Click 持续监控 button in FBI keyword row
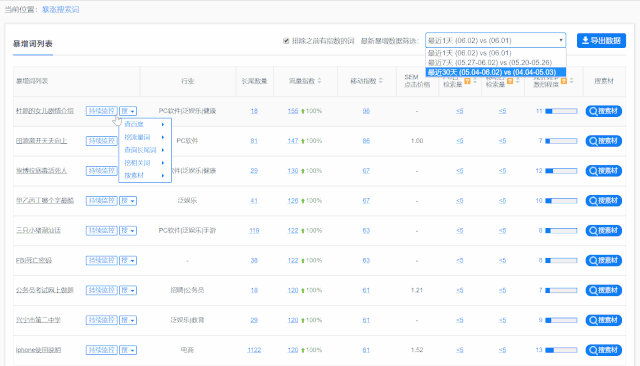 tap(101, 260)
